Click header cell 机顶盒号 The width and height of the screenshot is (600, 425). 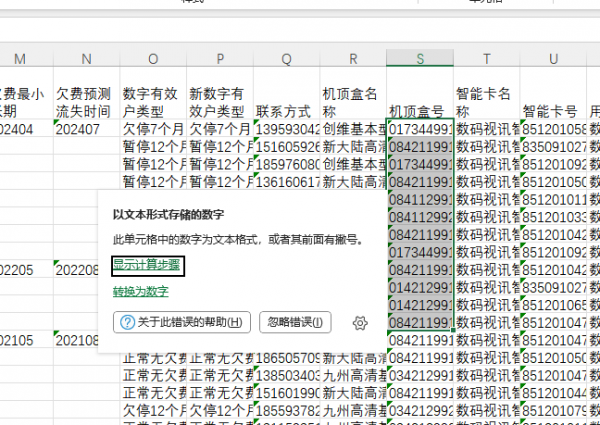click(420, 93)
